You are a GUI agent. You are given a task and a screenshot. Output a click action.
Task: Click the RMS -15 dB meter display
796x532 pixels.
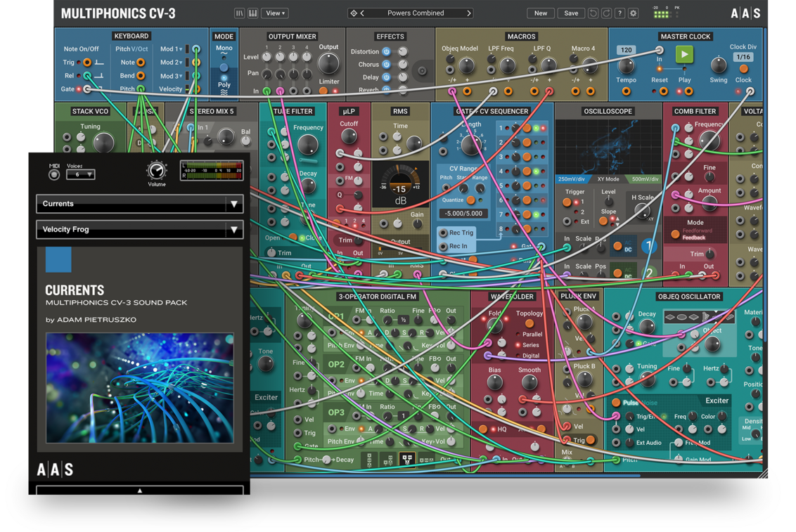pyautogui.click(x=400, y=185)
